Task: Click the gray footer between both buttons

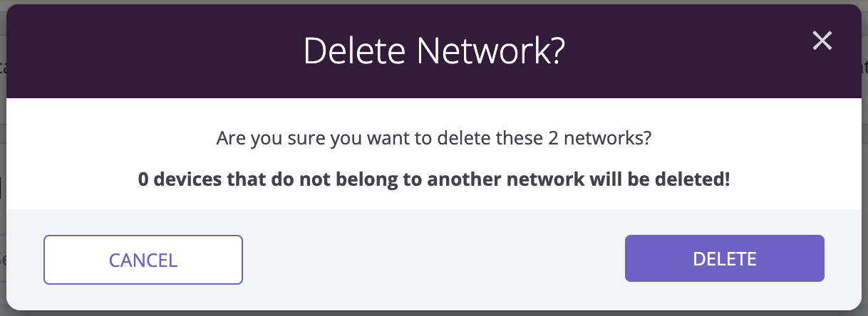Action: point(434,259)
